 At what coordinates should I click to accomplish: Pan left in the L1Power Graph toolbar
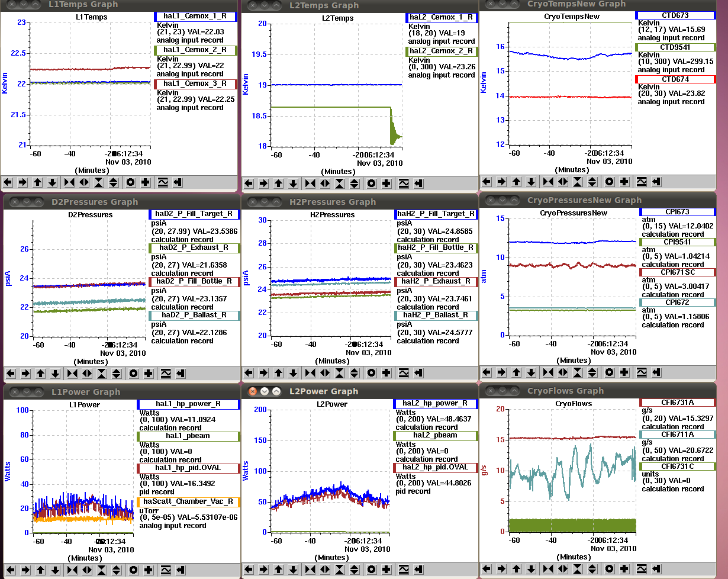[11, 570]
